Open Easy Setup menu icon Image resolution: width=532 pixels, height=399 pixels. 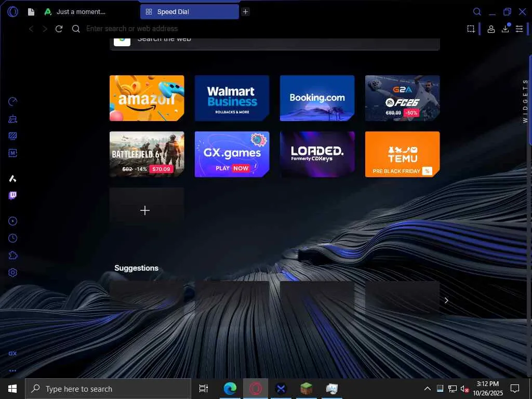click(x=519, y=29)
